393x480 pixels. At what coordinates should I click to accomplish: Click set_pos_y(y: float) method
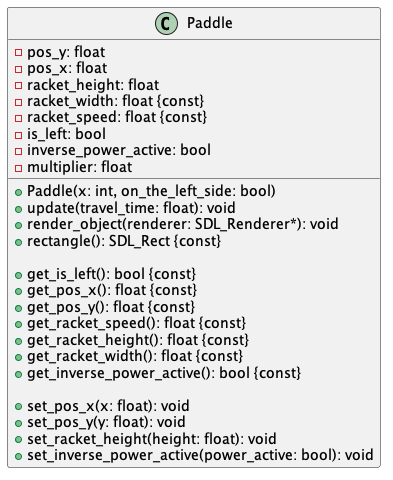106,422
